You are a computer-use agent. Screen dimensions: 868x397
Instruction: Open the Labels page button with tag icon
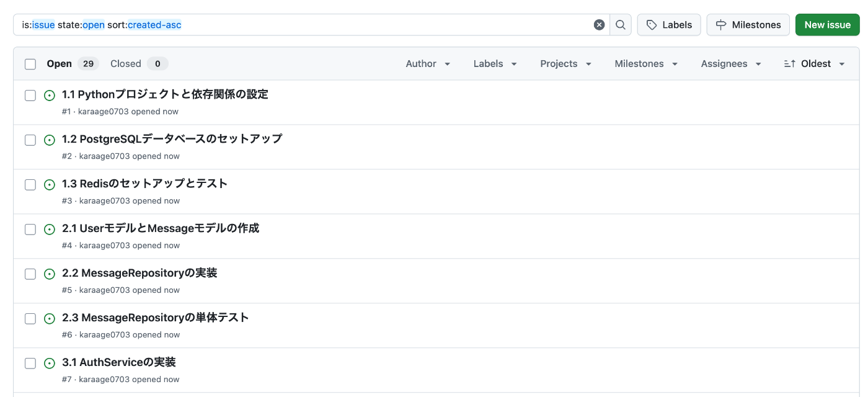[669, 25]
